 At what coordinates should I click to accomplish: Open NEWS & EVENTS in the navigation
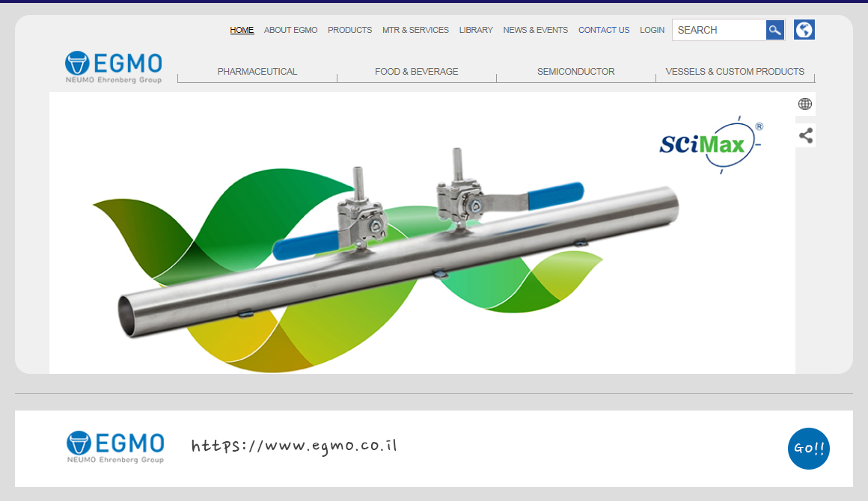pyautogui.click(x=535, y=30)
